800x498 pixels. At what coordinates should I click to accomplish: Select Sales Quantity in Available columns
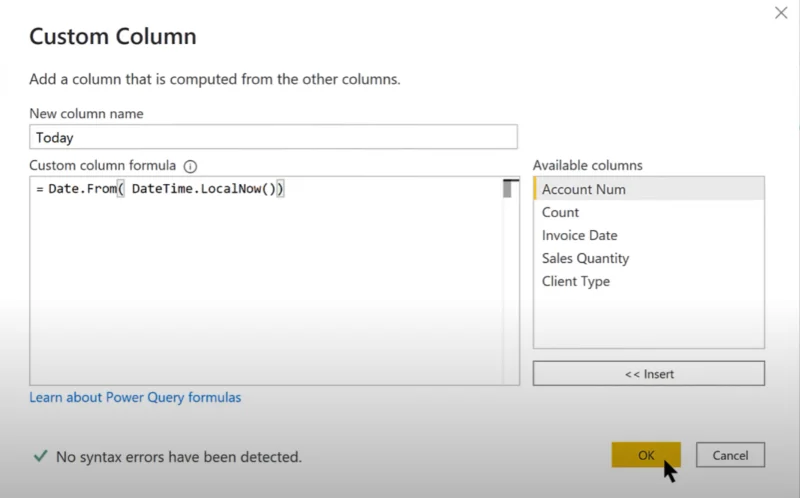point(648,258)
